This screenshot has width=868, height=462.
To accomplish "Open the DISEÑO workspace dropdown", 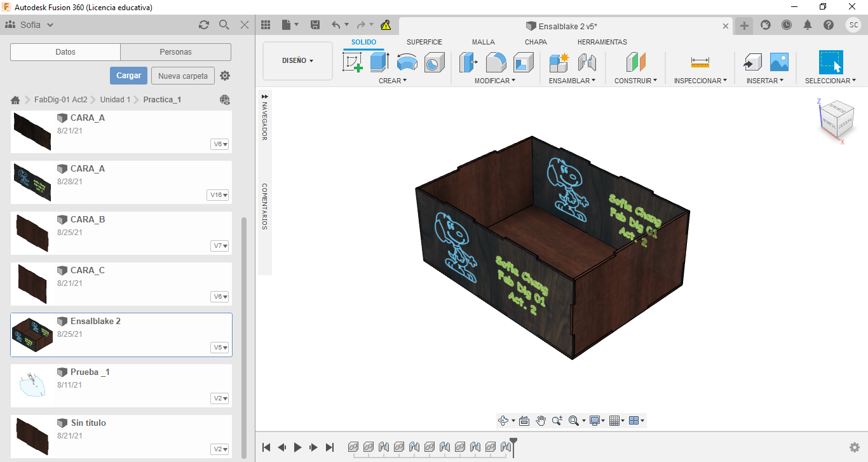I will tap(297, 61).
